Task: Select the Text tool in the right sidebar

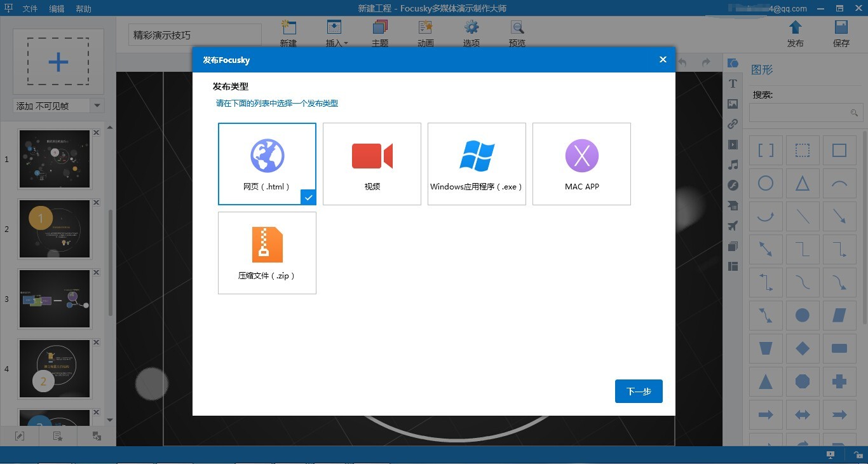Action: click(x=733, y=83)
